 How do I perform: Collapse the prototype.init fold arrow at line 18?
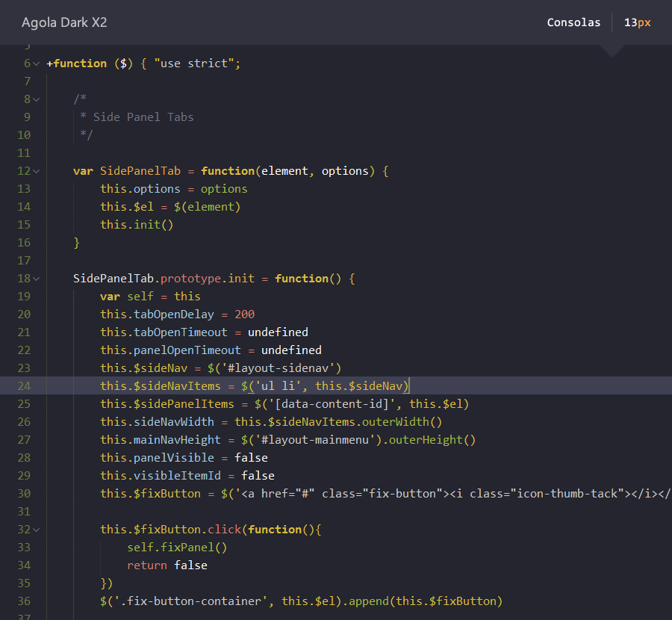pos(37,279)
